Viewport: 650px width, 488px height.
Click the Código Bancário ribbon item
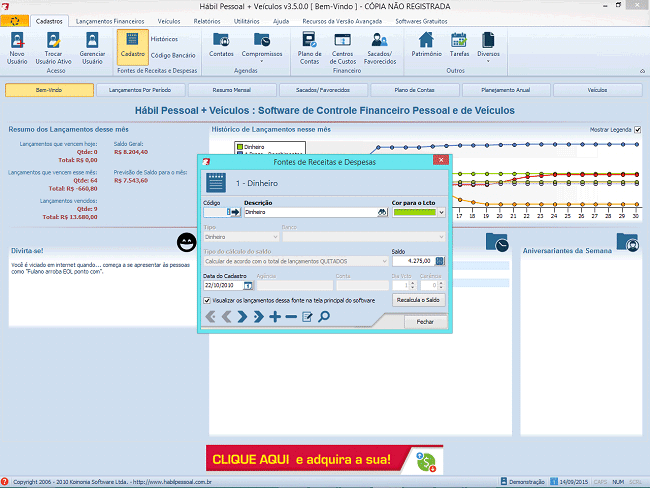173,55
